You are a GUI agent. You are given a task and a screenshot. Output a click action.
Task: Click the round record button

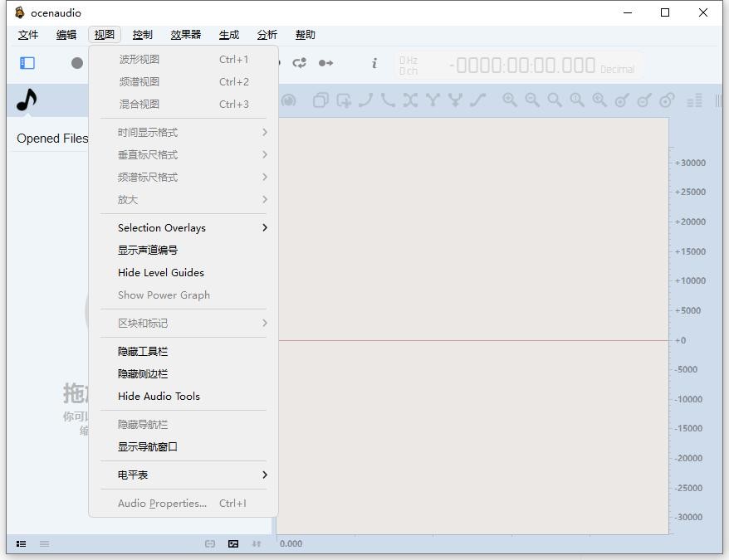tap(77, 63)
